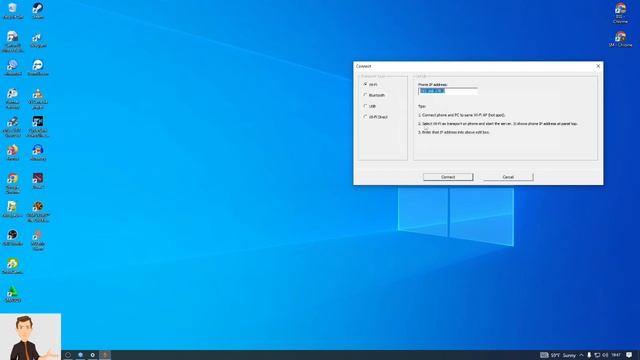Image resolution: width=640 pixels, height=360 pixels.
Task: Open the Settings gear on taskbar
Action: coord(93,355)
